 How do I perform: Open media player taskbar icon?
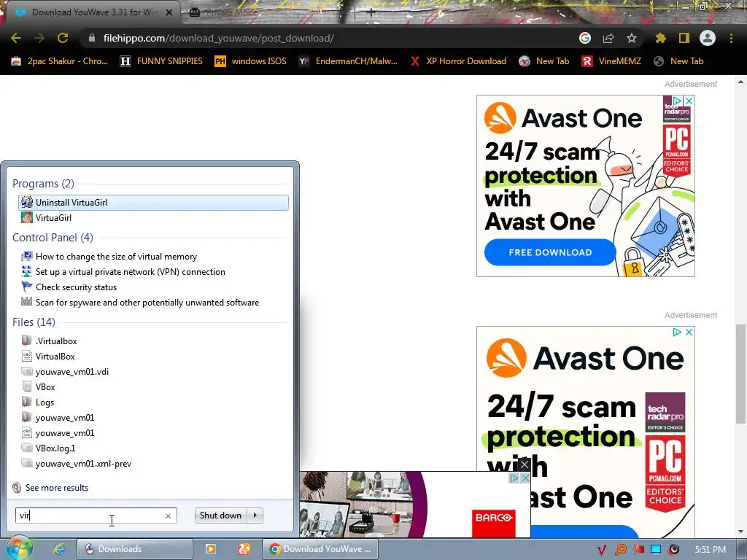pyautogui.click(x=211, y=549)
